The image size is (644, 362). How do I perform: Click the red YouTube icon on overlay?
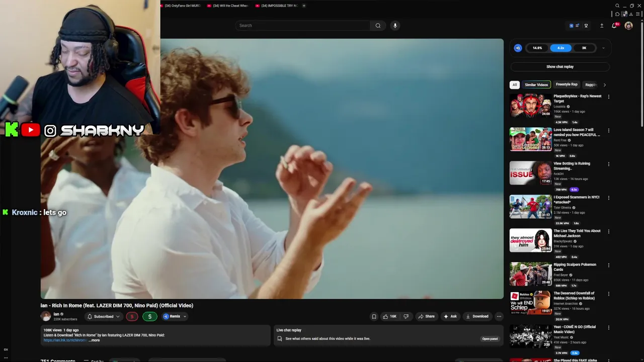[x=31, y=130]
